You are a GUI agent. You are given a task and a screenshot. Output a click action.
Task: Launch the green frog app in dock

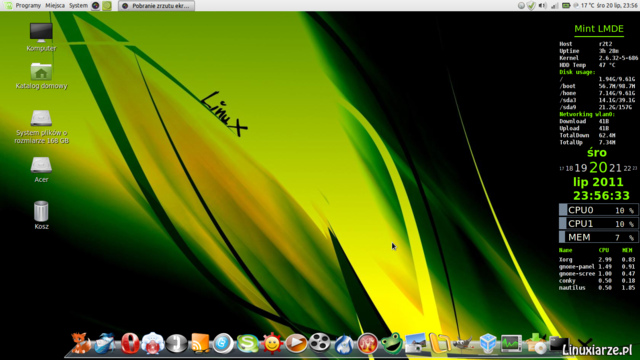[392, 343]
